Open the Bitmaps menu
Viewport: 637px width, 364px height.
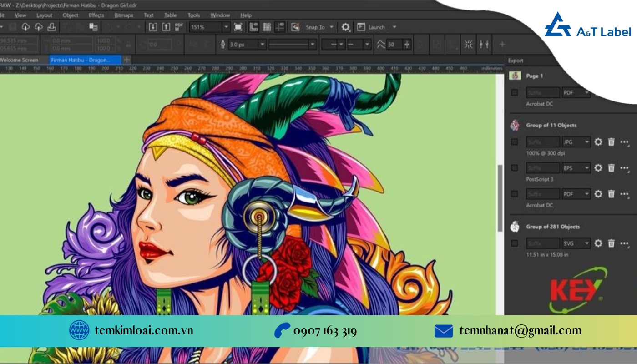pos(123,15)
